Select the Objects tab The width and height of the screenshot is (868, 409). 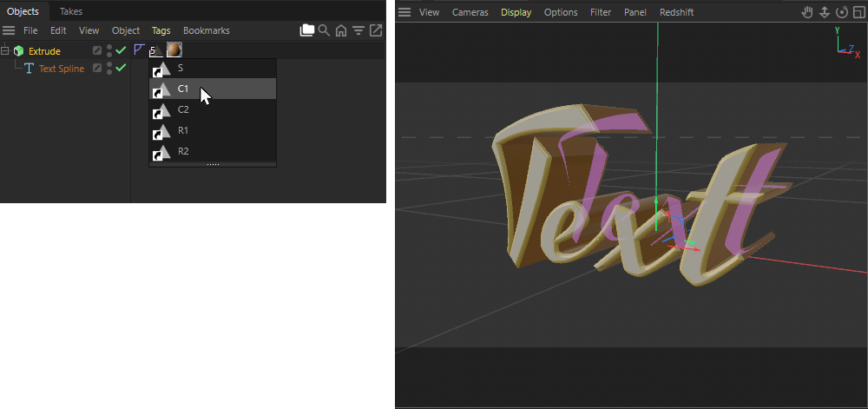(23, 11)
